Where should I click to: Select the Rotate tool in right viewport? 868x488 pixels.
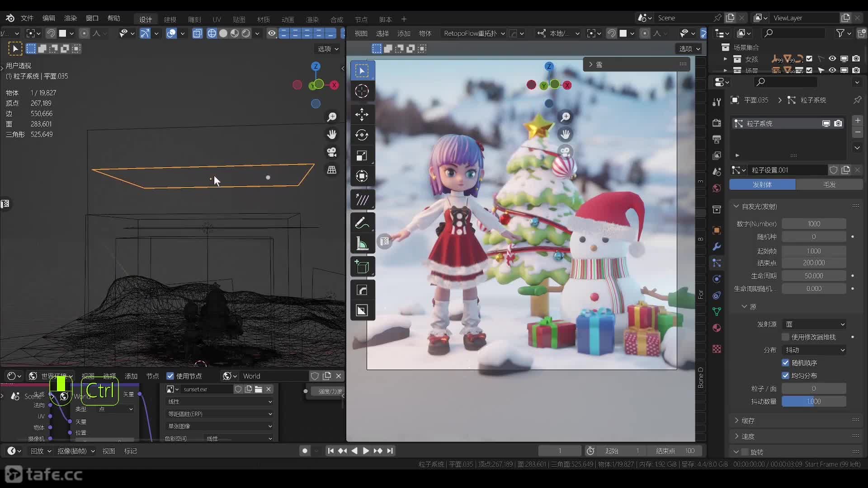point(362,135)
